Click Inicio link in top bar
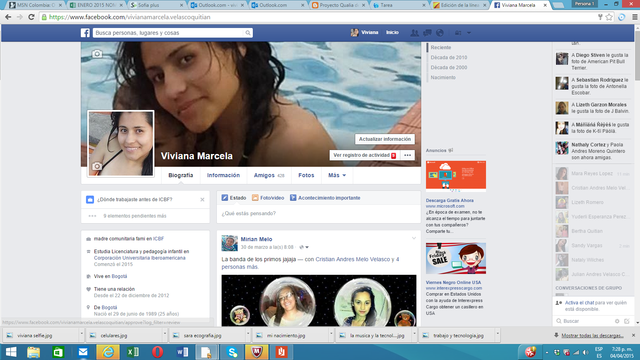Screen dimensions: 640x360 coord(392,32)
